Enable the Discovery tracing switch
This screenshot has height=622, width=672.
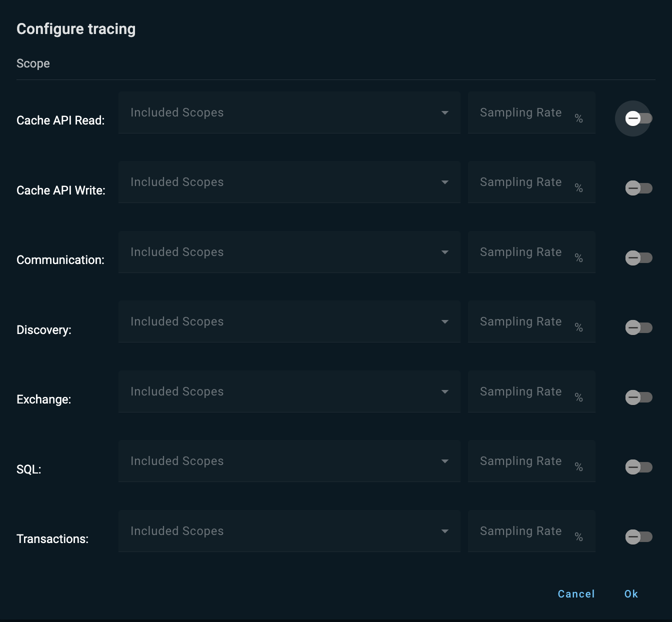(x=638, y=327)
